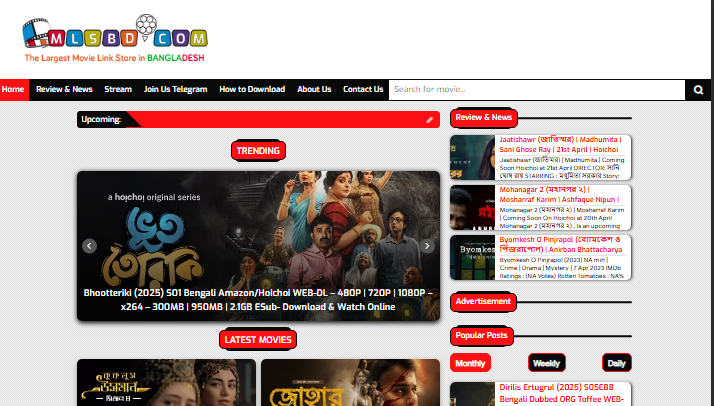Click the Advertisement sidebar heading
This screenshot has width=714, height=406.
(483, 301)
